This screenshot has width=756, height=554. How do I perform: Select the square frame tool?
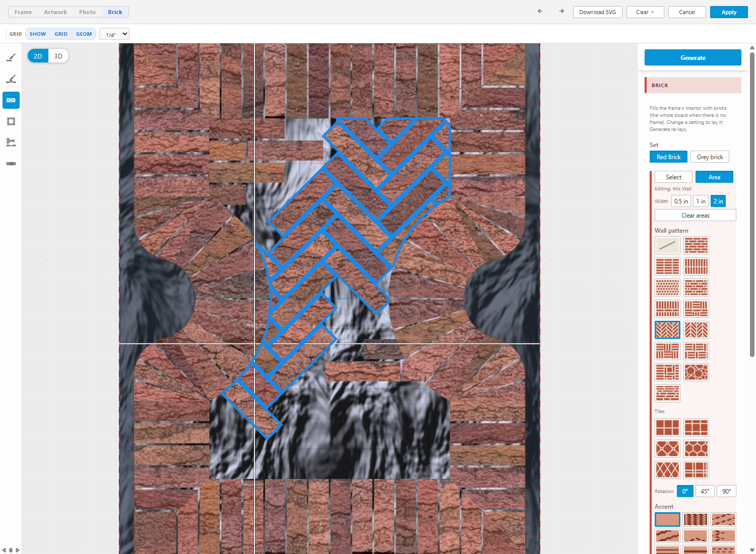11,121
